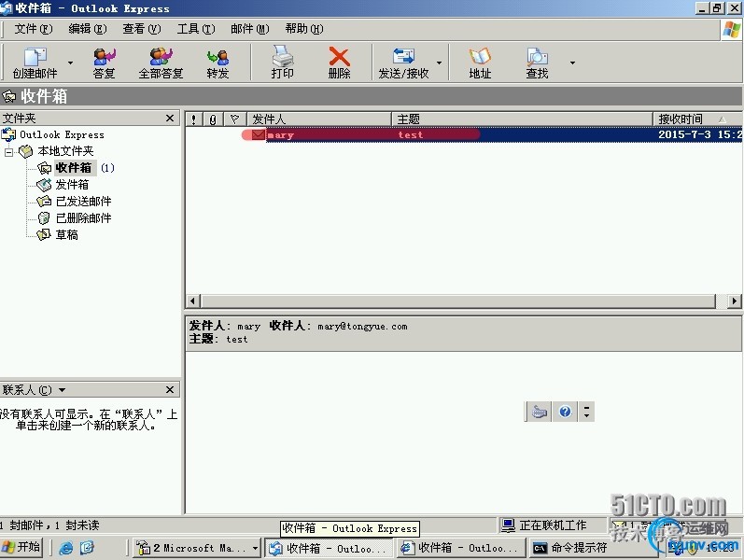Click the Create Mail (创建邮件) toolbar icon
This screenshot has height=560, width=744.
click(x=35, y=63)
